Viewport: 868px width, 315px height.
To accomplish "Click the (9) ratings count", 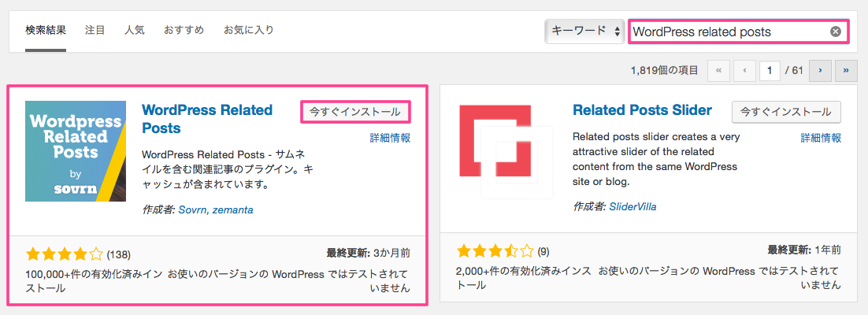I will [x=543, y=251].
